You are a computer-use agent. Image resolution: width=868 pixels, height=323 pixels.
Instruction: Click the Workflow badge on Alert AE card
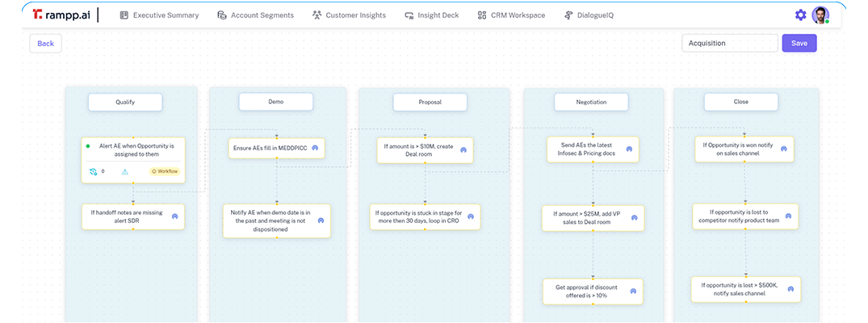click(164, 171)
